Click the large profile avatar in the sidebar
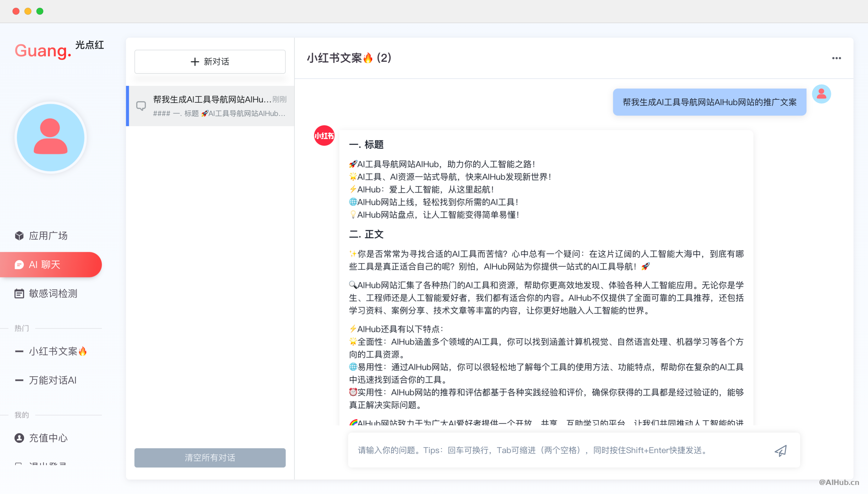 click(50, 137)
